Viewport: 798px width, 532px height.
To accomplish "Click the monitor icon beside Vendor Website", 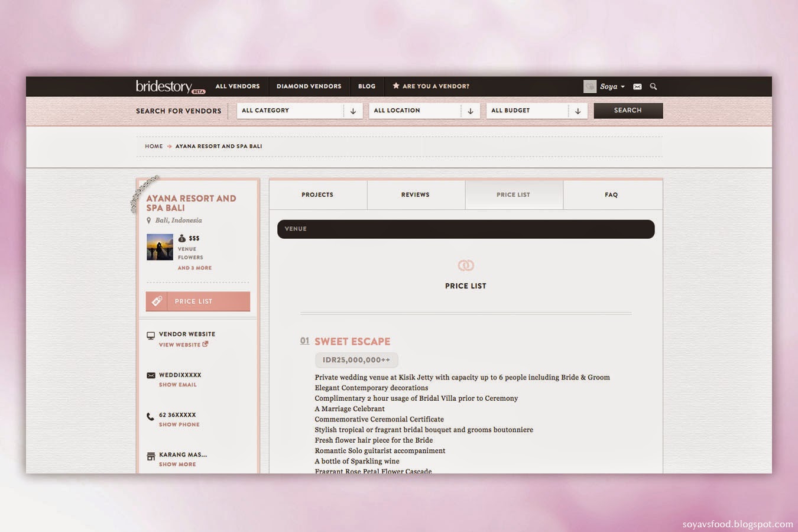I will tap(151, 335).
